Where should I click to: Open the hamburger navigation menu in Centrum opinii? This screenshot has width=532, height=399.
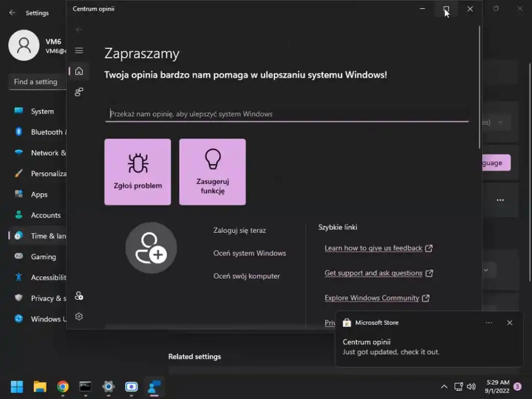click(79, 50)
